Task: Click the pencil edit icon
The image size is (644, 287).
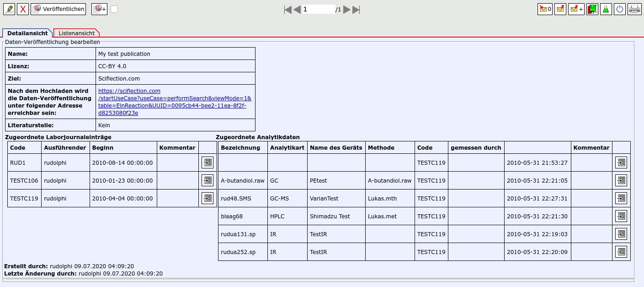Action: (x=9, y=9)
